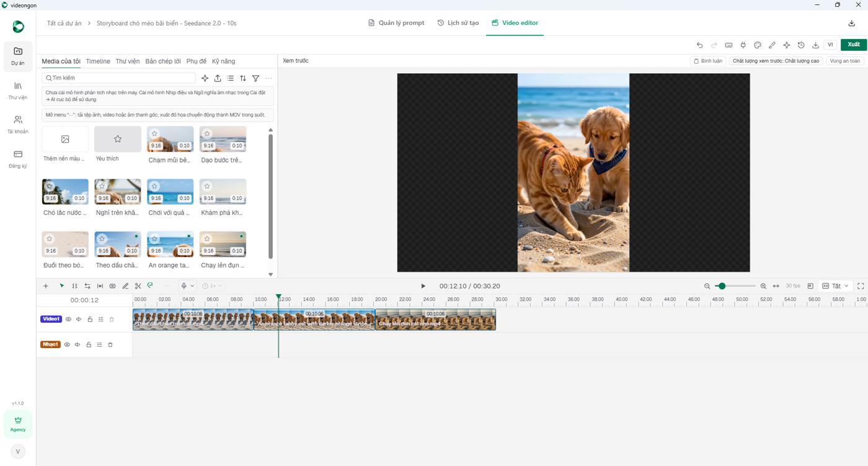
Task: Open the version history clock icon
Action: point(801,45)
